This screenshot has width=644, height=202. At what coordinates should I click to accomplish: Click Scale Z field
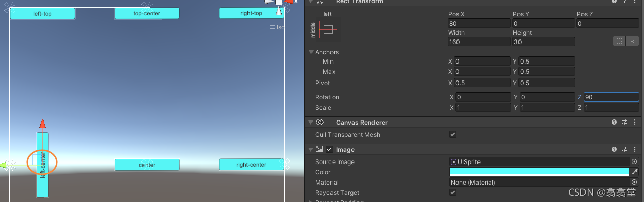(x=612, y=108)
